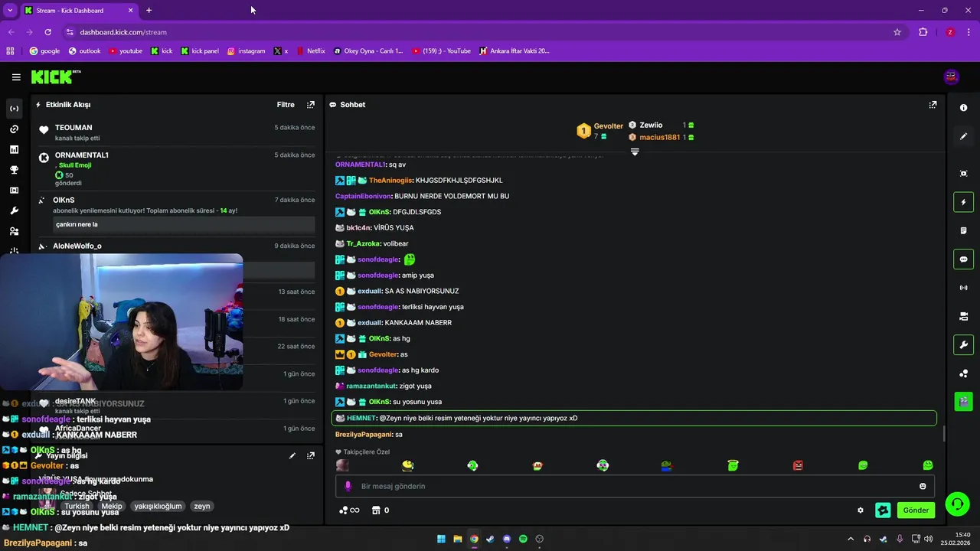Screen dimensions: 980x551
Task: Click username TheAninogiis in chat
Action: (x=390, y=181)
